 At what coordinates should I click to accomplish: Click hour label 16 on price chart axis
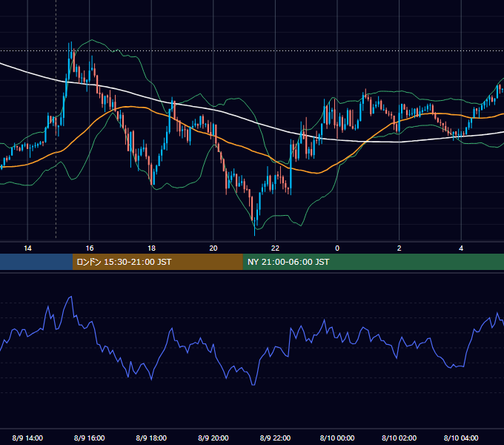(x=90, y=248)
